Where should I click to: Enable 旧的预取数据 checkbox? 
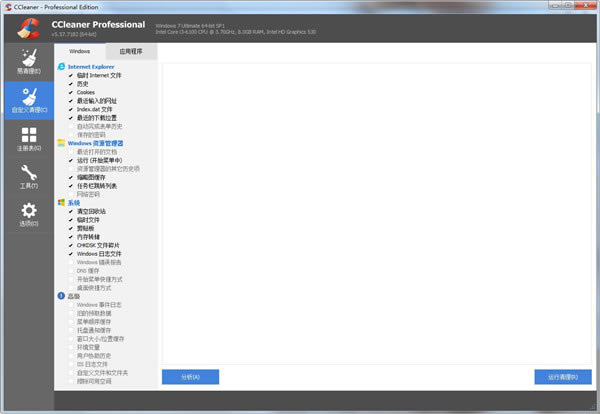point(71,313)
